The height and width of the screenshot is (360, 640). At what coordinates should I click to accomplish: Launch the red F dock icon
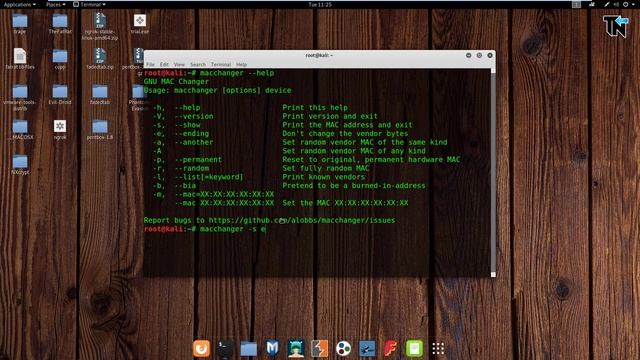pyautogui.click(x=390, y=349)
